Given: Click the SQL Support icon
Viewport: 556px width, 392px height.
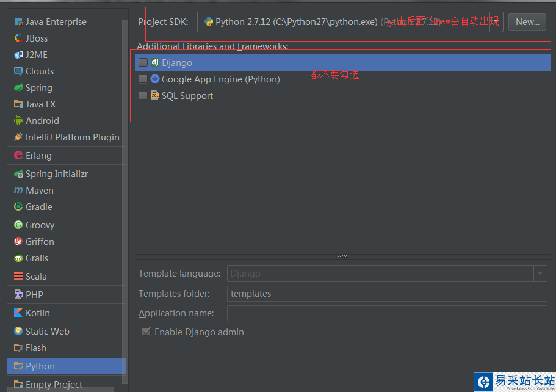Looking at the screenshot, I should 155,95.
